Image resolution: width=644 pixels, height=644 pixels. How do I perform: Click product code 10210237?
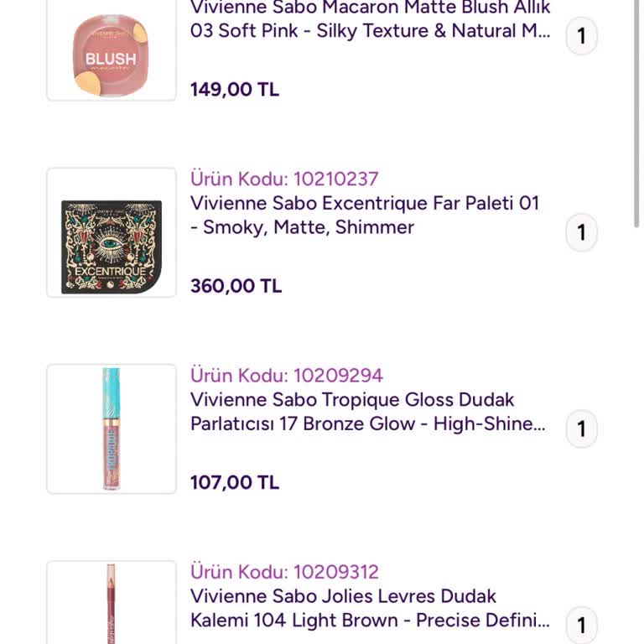click(284, 179)
